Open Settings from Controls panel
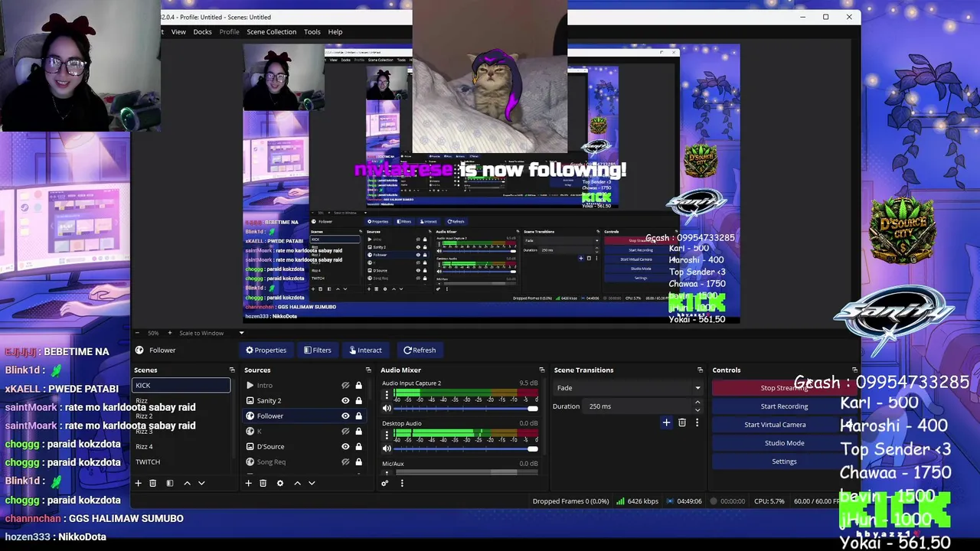Image resolution: width=980 pixels, height=551 pixels. (784, 461)
